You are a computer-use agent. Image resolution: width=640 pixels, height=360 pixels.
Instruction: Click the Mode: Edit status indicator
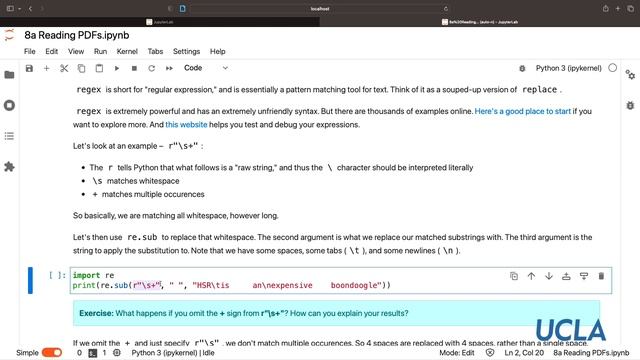coord(456,353)
